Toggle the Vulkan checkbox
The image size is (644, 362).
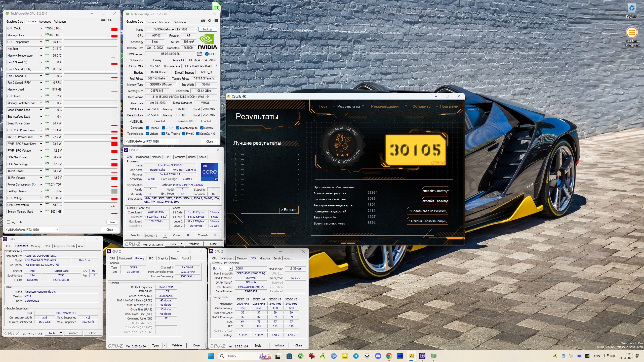pyautogui.click(x=147, y=134)
